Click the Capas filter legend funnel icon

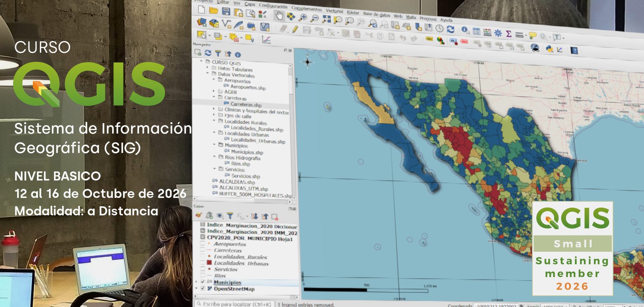(x=230, y=216)
